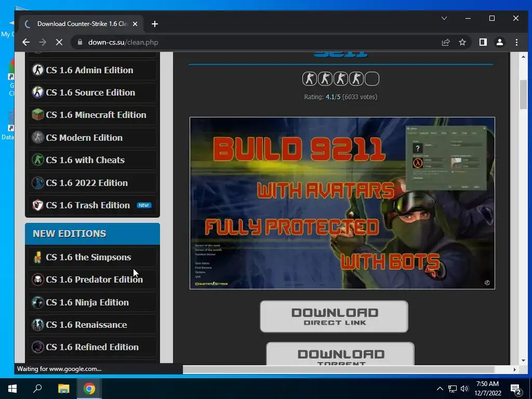
Task: Show hidden system tray icons
Action: point(440,389)
